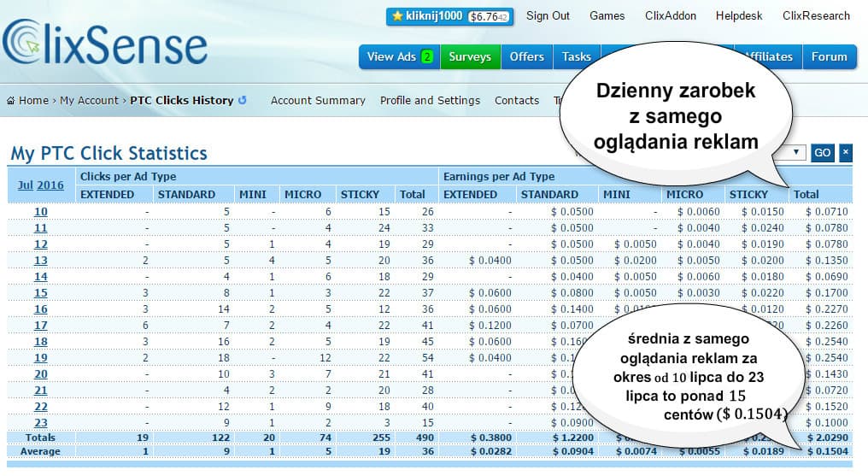Click the GO button
Screen dimensions: 868x476
click(x=822, y=153)
